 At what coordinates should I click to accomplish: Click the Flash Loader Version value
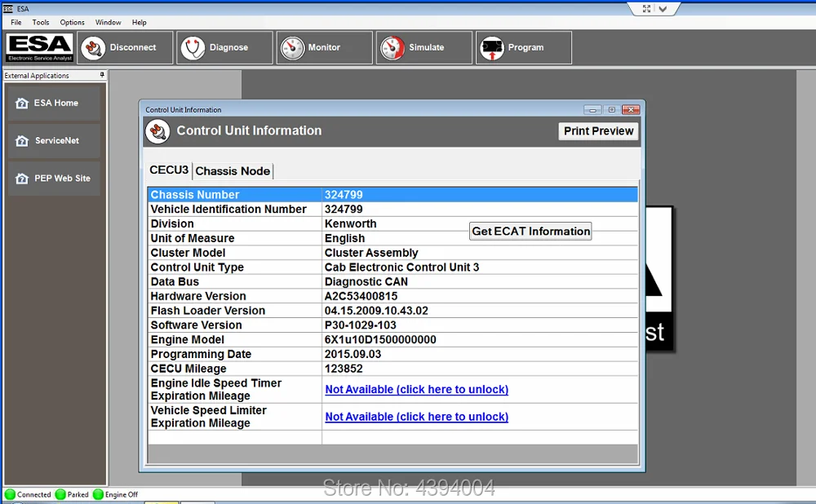point(376,311)
